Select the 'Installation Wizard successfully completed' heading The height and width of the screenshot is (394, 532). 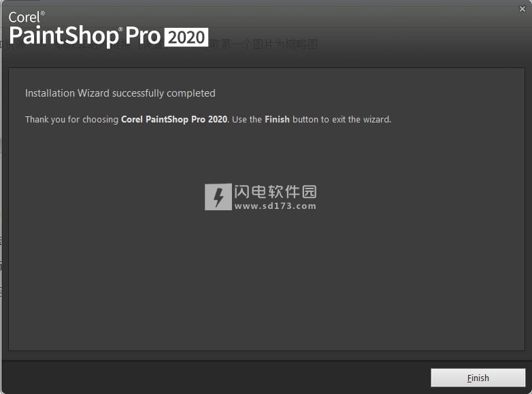coord(120,93)
